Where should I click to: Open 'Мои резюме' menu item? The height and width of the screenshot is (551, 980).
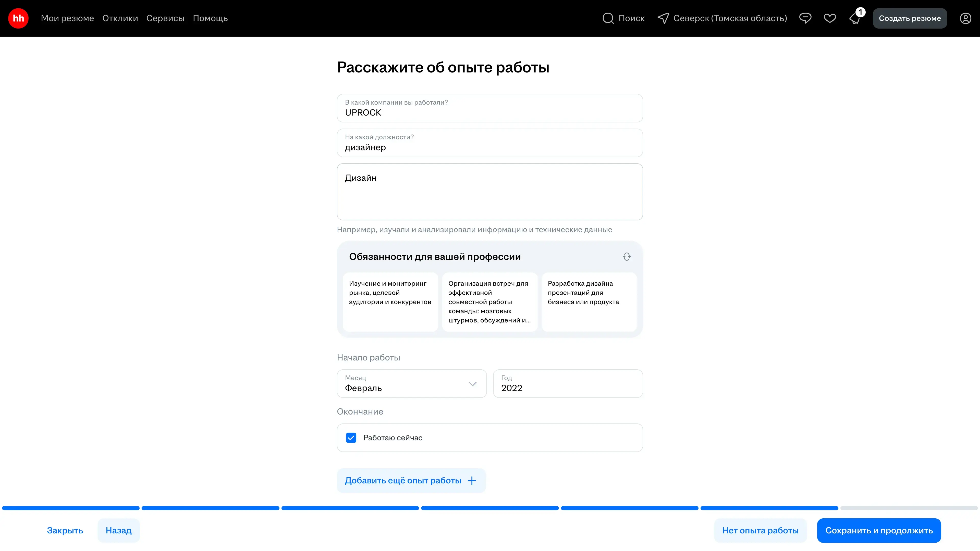(67, 18)
